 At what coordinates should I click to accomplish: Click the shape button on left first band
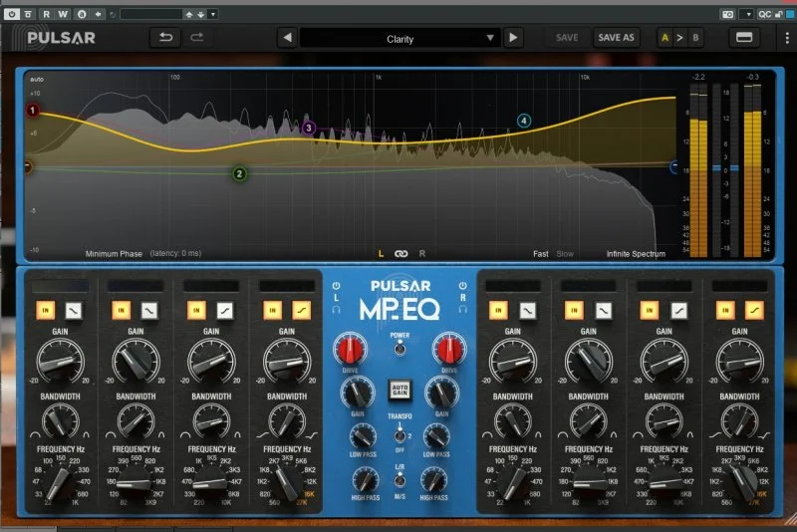73,310
